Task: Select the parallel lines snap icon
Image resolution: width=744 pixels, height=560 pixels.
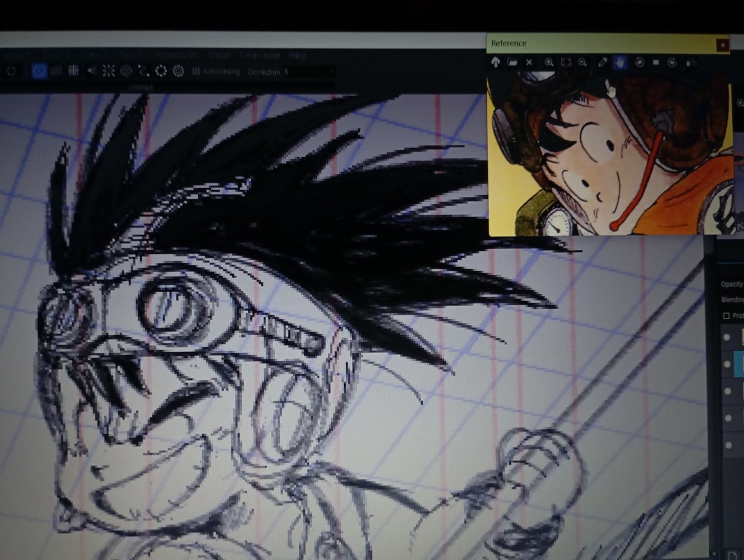Action: [56, 71]
